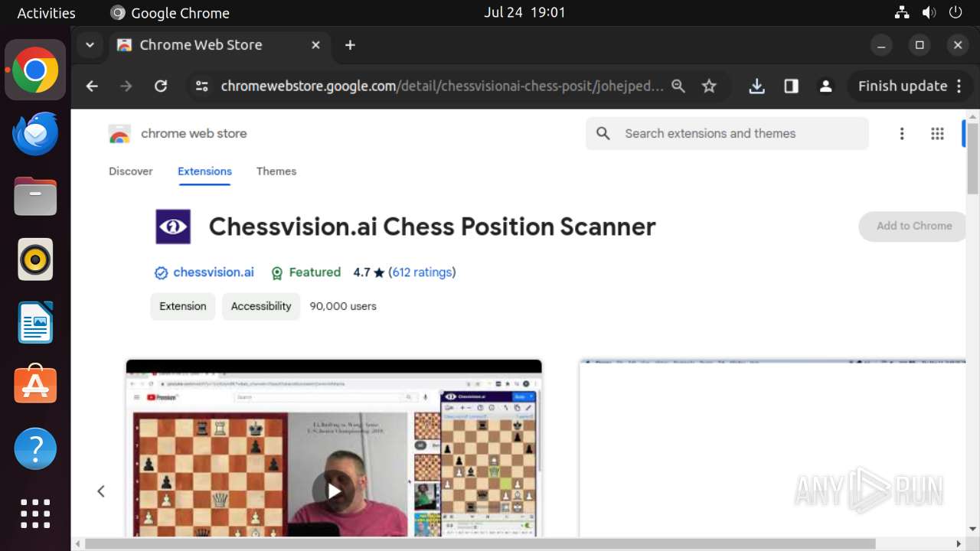980x551 pixels.
Task: Open Chrome downloads icon
Action: (756, 86)
